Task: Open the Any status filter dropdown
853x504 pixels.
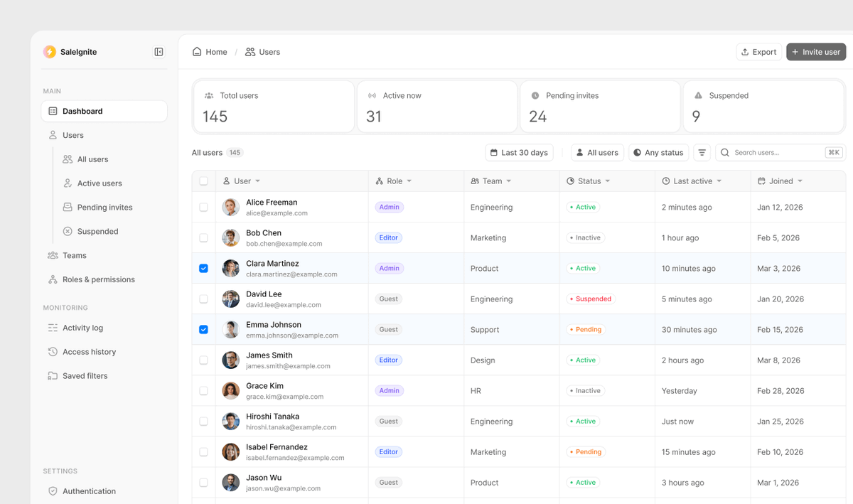Action: 658,153
